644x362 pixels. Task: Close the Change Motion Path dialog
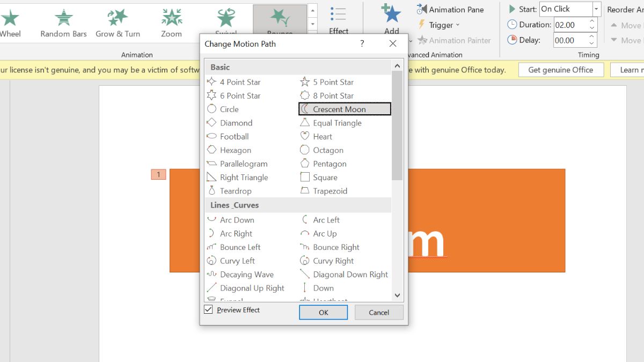coord(393,43)
